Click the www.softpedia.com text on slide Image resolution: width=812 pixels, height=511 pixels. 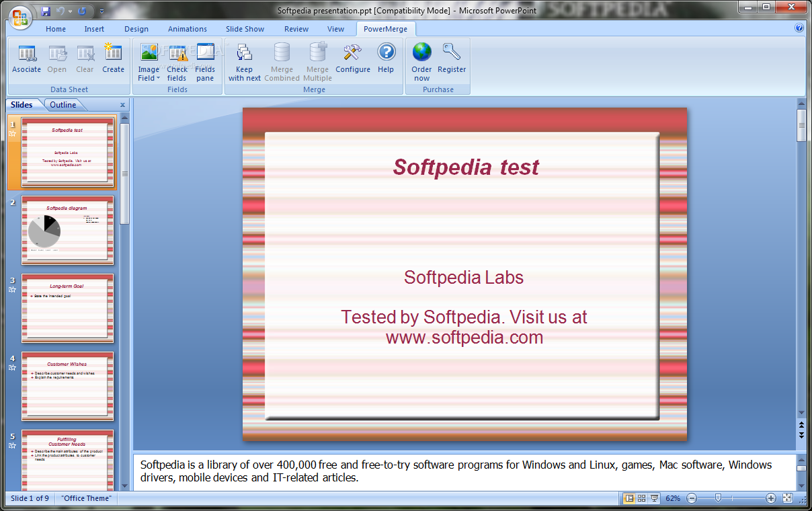[x=464, y=337]
